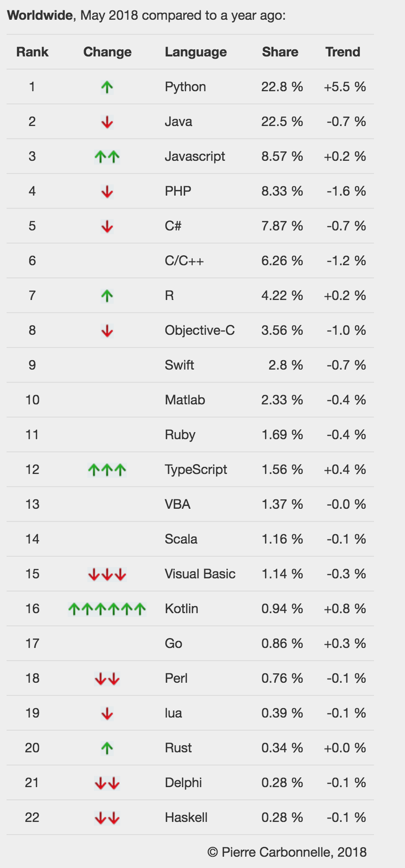This screenshot has width=405, height=868.
Task: Click the six green arrows beside Kotlin
Action: tap(107, 609)
